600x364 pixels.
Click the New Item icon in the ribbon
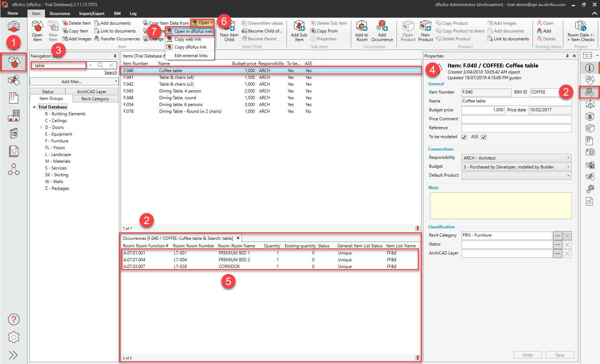click(53, 31)
